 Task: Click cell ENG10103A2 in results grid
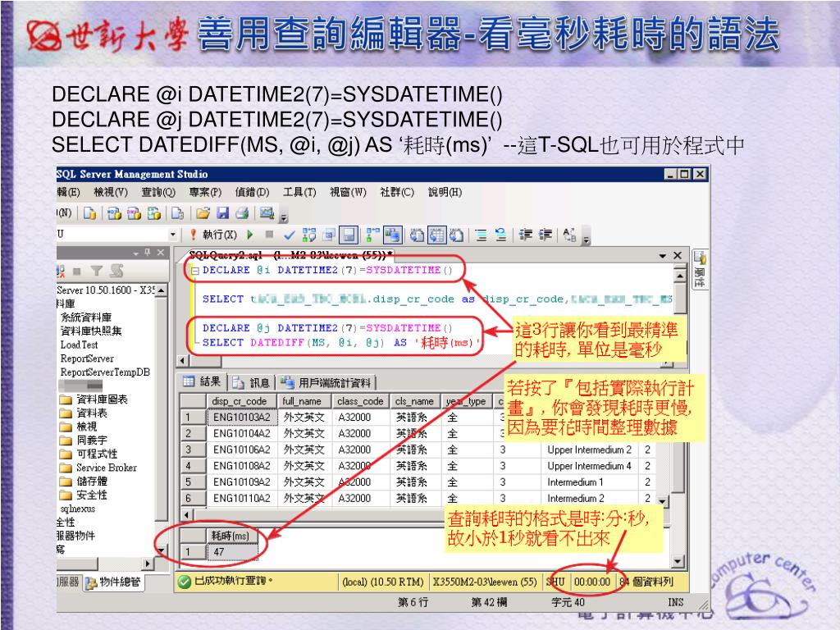pos(242,418)
